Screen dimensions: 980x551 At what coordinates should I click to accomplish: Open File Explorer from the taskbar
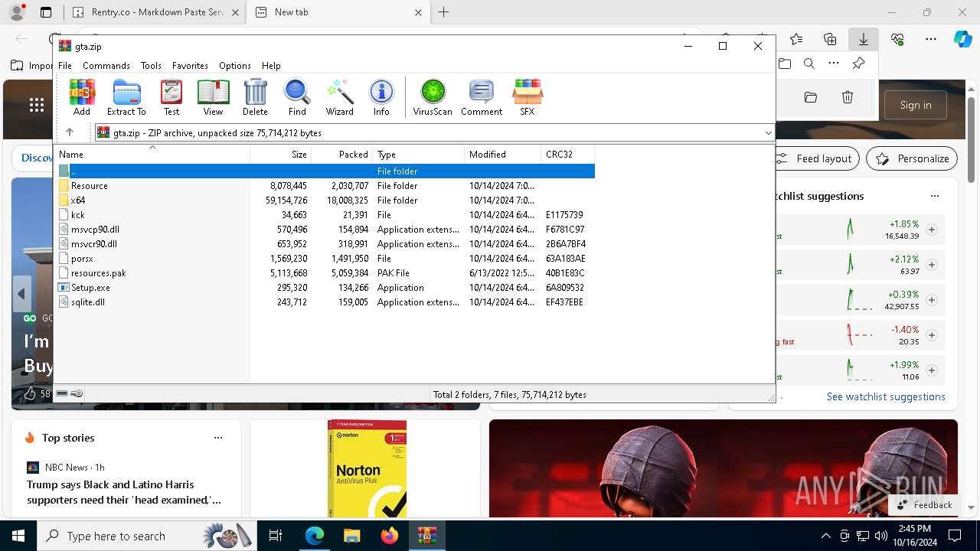click(x=351, y=536)
